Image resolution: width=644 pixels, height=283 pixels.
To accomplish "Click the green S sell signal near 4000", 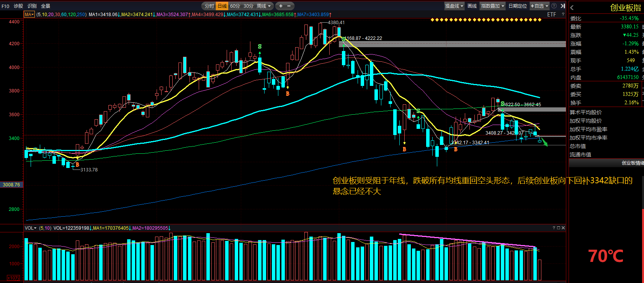I will [260, 47].
